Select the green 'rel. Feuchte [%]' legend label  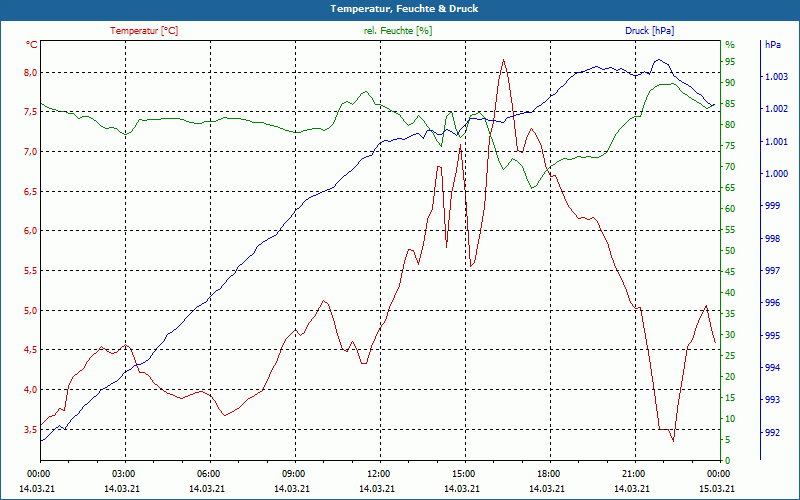397,31
